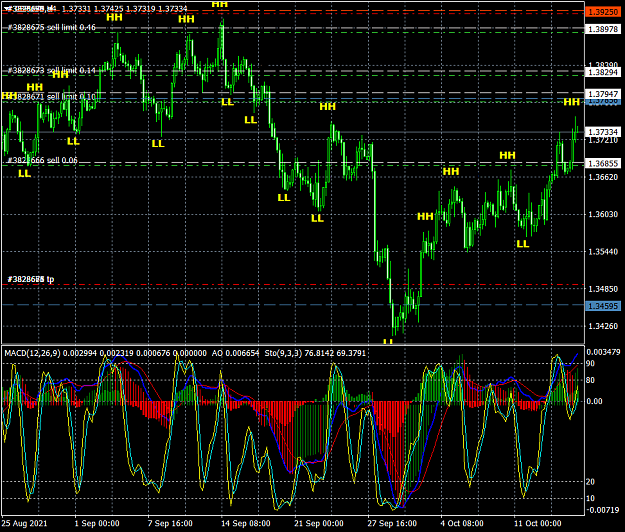
Task: Click the 1.34260 price scale value
Action: pos(603,326)
